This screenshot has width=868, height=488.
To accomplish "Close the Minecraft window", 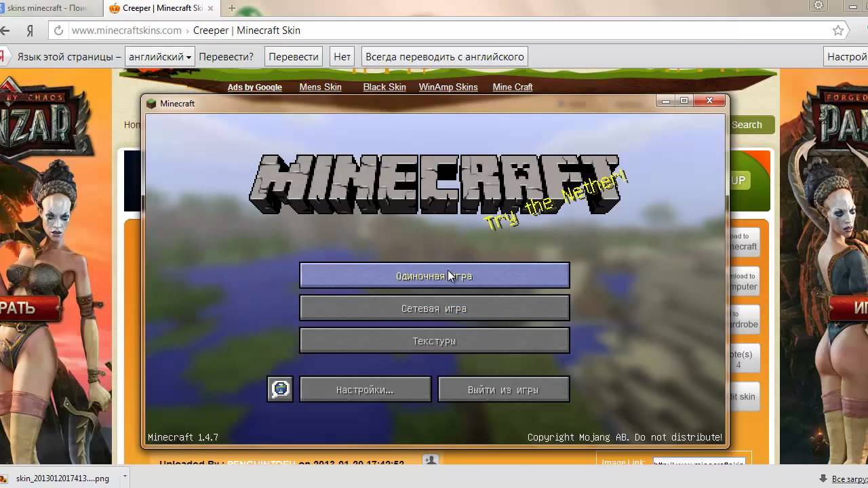I will (x=709, y=101).
